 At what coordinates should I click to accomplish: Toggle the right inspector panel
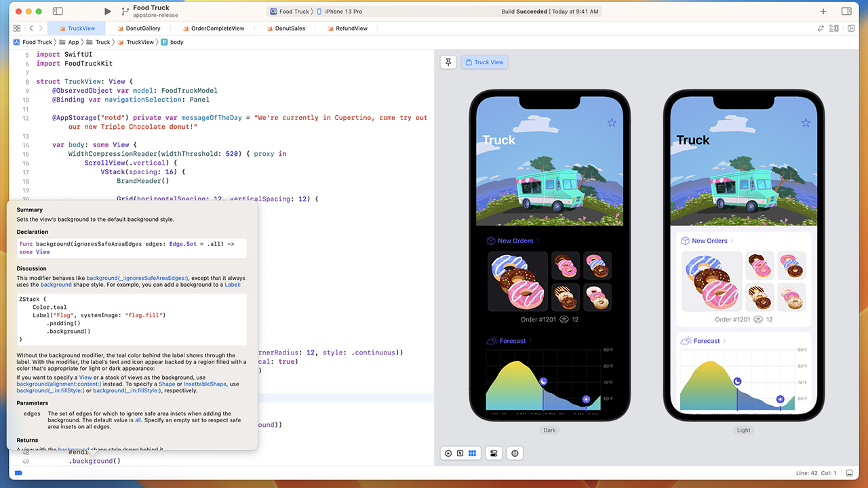(847, 11)
